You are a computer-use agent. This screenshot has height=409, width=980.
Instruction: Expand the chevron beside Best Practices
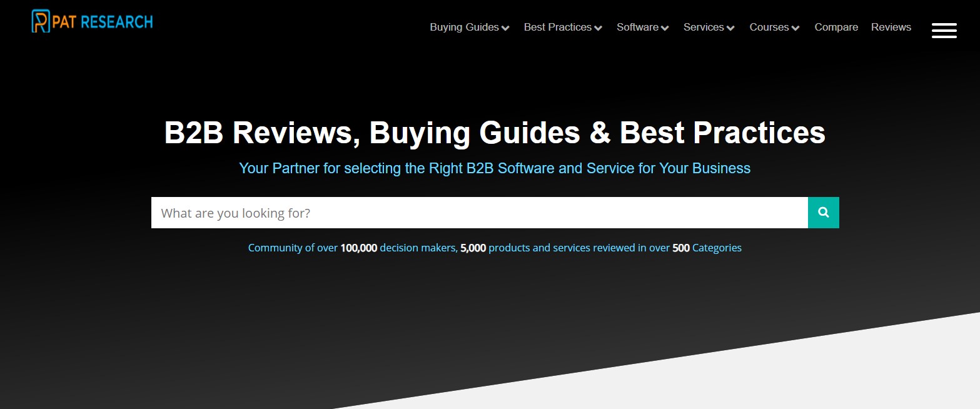click(598, 28)
